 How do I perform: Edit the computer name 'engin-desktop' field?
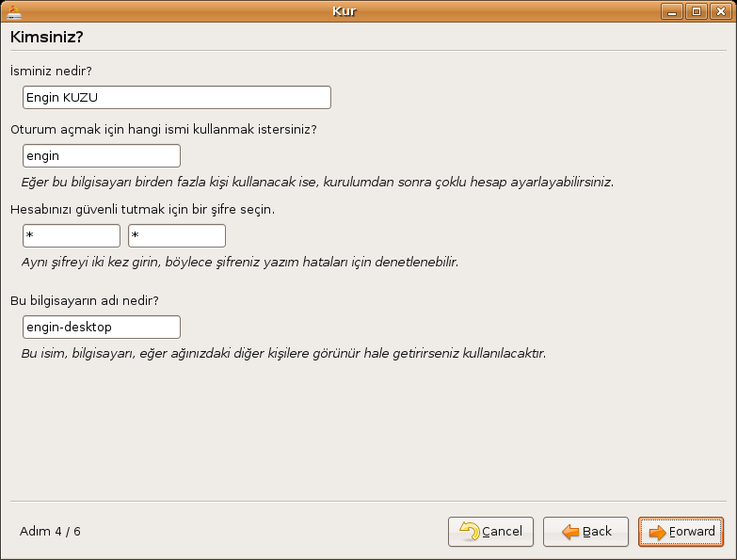[x=102, y=327]
